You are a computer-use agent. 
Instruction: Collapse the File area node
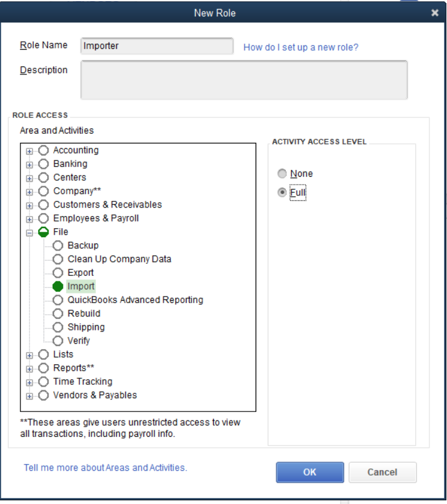[29, 233]
